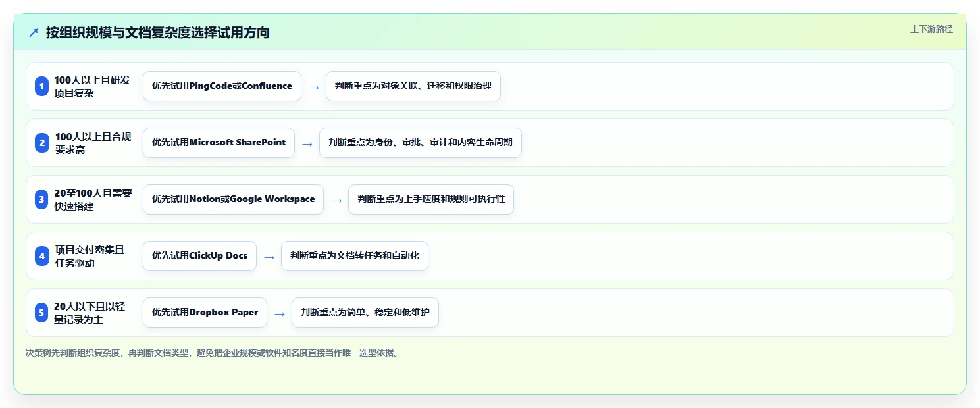Select 判断重点为简单、稳定和低维护 box
This screenshot has width=980, height=408.
click(x=365, y=313)
